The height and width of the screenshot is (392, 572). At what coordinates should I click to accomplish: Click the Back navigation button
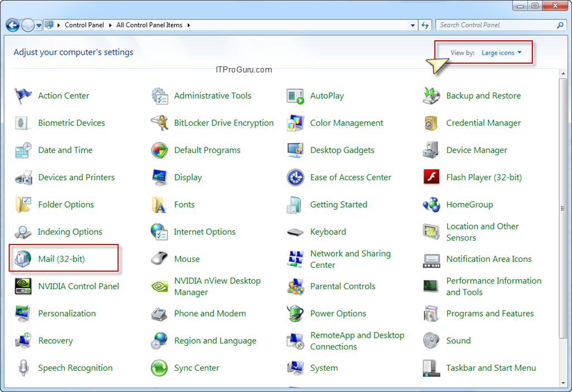[12, 25]
